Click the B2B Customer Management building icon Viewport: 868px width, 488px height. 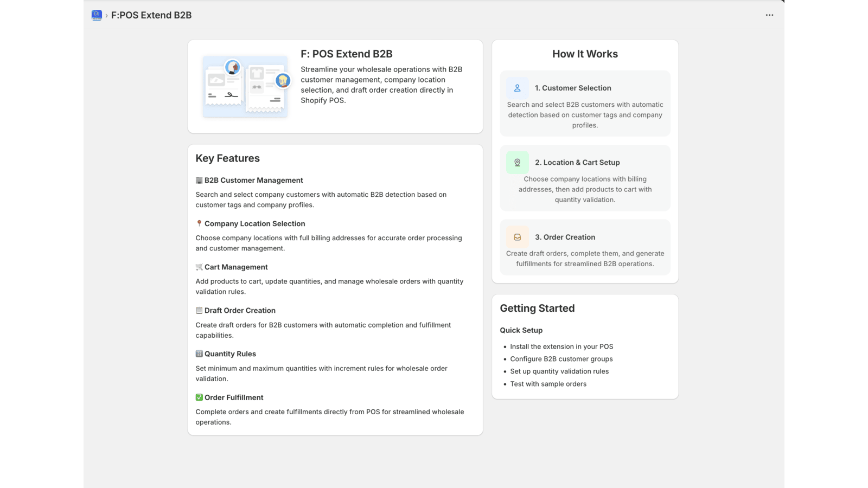tap(199, 181)
